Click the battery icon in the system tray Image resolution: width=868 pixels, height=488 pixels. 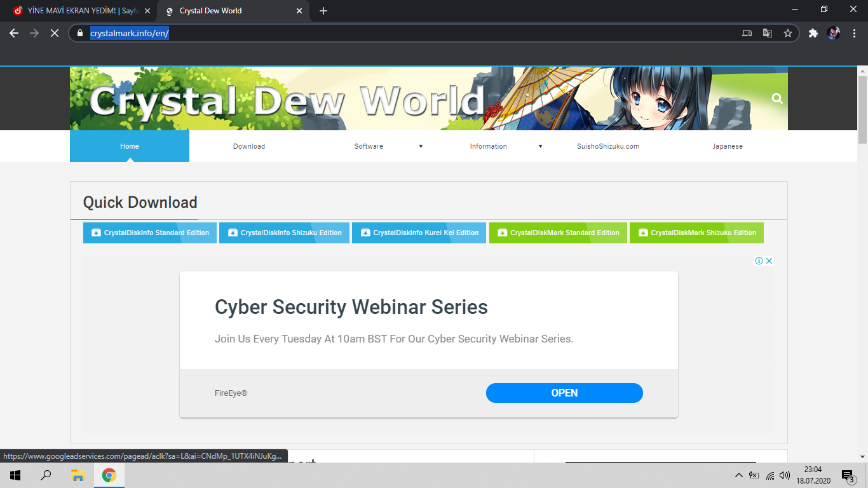(754, 475)
